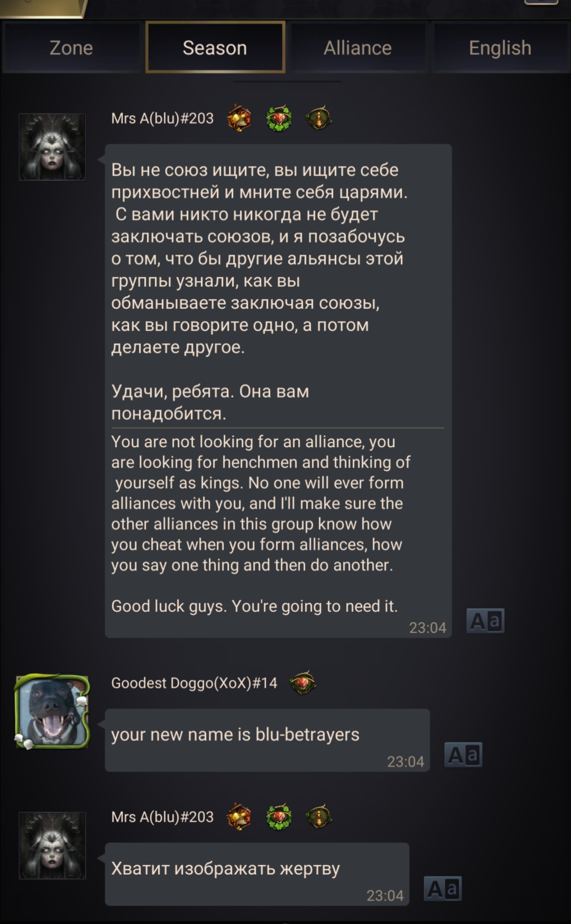Image resolution: width=571 pixels, height=924 pixels.
Task: Open the Alliance chat tab
Action: click(358, 48)
